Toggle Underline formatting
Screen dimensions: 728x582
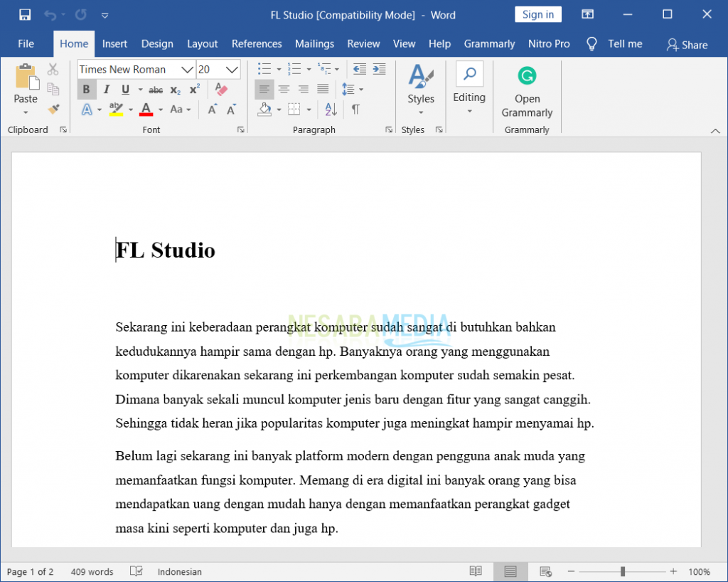coord(125,89)
